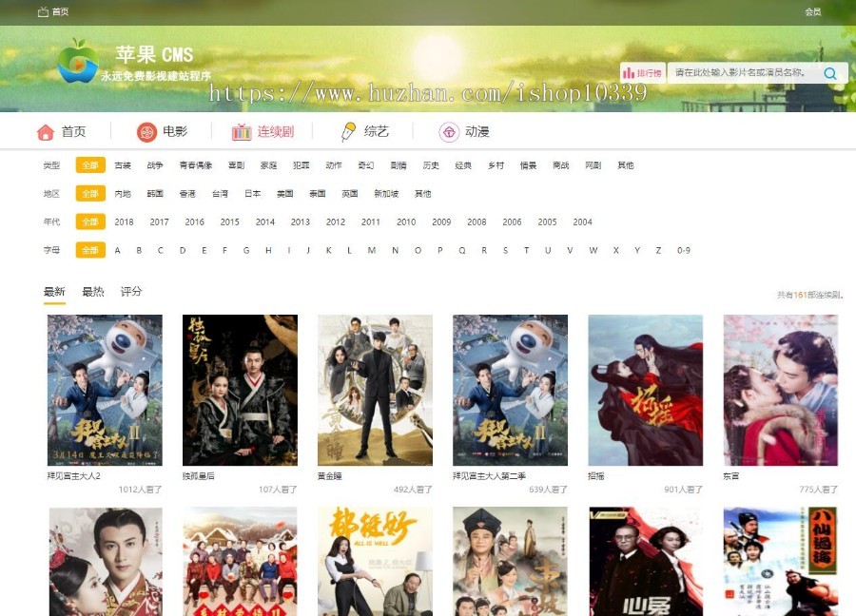Filter by 古装 genre

tap(123, 165)
